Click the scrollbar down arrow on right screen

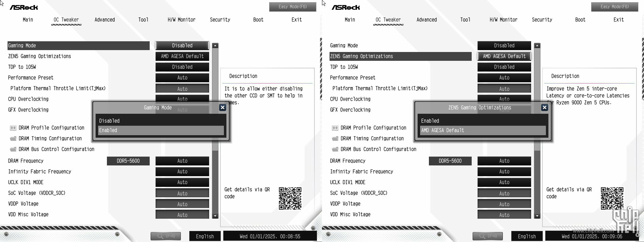537,216
